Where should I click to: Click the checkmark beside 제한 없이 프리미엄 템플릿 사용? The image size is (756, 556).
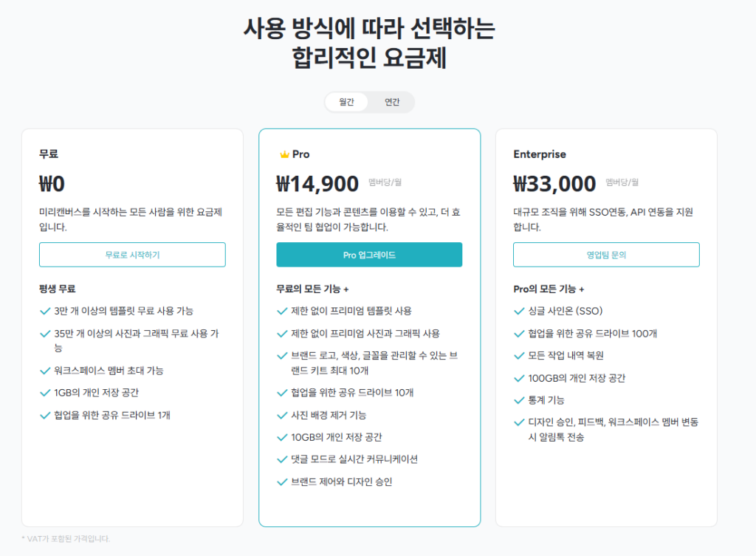tap(280, 312)
